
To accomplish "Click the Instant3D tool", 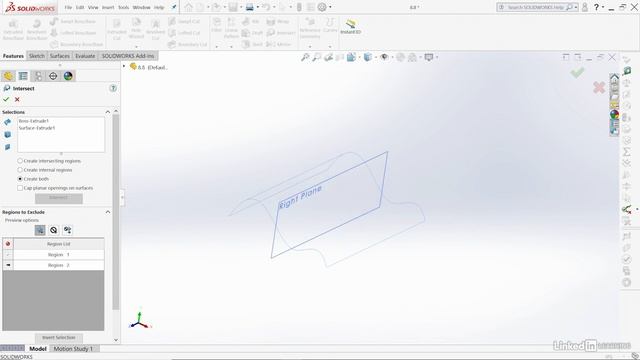I will (x=351, y=27).
